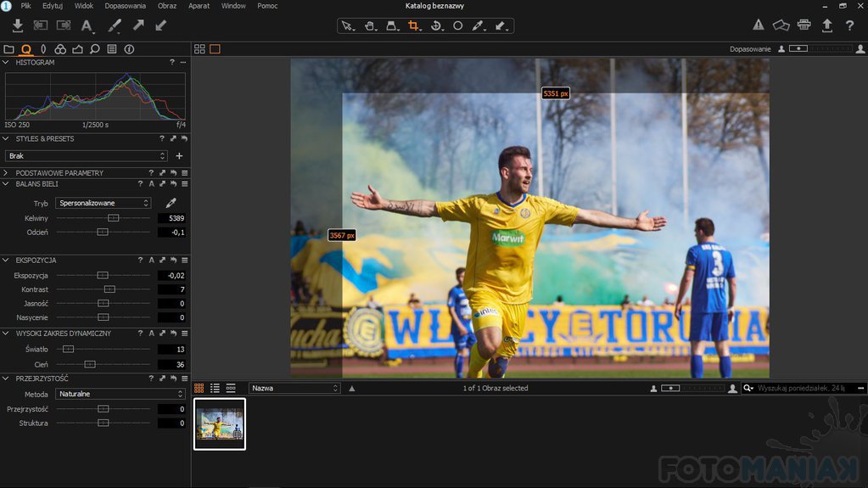
Task: Open the Color circles tool tab
Action: click(x=60, y=49)
